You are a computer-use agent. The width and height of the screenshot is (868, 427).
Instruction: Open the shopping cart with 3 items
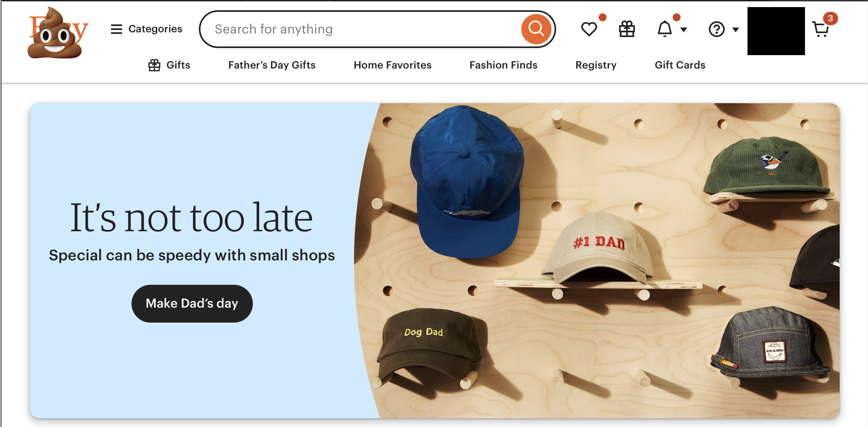pyautogui.click(x=821, y=29)
